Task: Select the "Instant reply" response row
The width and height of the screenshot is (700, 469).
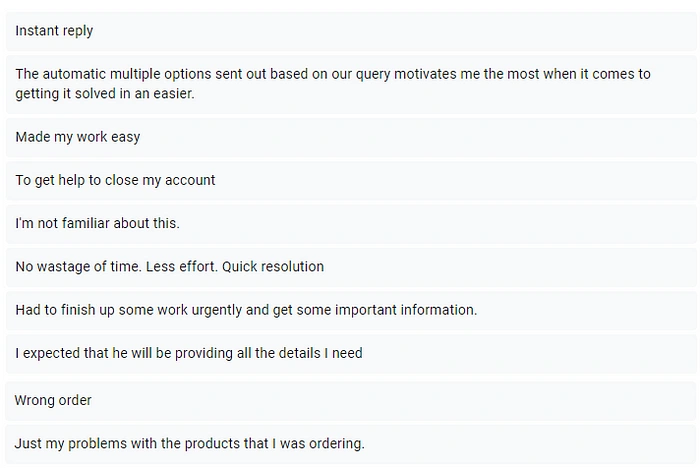Action: (351, 31)
